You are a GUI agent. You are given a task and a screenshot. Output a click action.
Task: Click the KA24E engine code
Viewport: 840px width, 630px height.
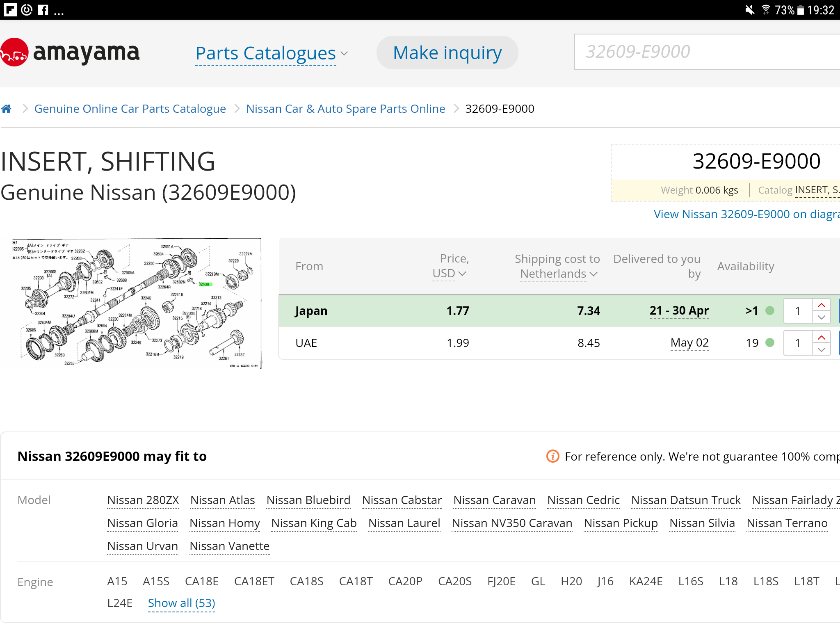[x=646, y=582]
